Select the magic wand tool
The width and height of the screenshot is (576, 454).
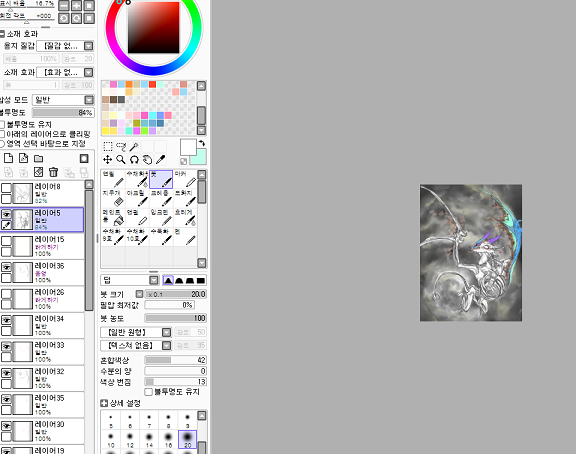click(x=134, y=147)
